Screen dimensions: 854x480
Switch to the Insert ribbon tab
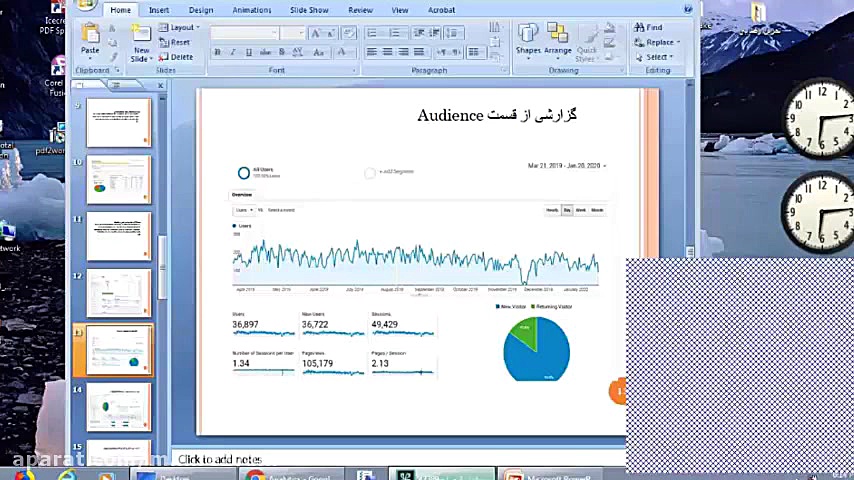(x=159, y=10)
